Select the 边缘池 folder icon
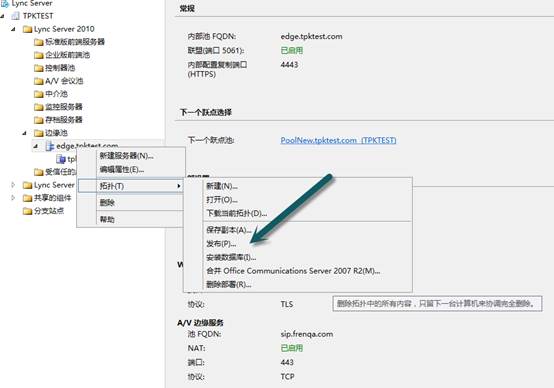Viewport: 554px width, 388px height. [39, 133]
